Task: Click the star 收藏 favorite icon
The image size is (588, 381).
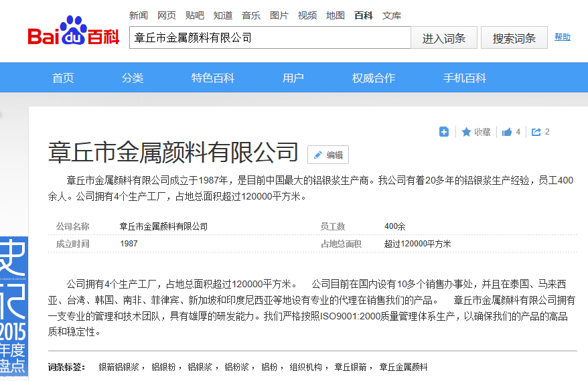Action: pos(467,132)
